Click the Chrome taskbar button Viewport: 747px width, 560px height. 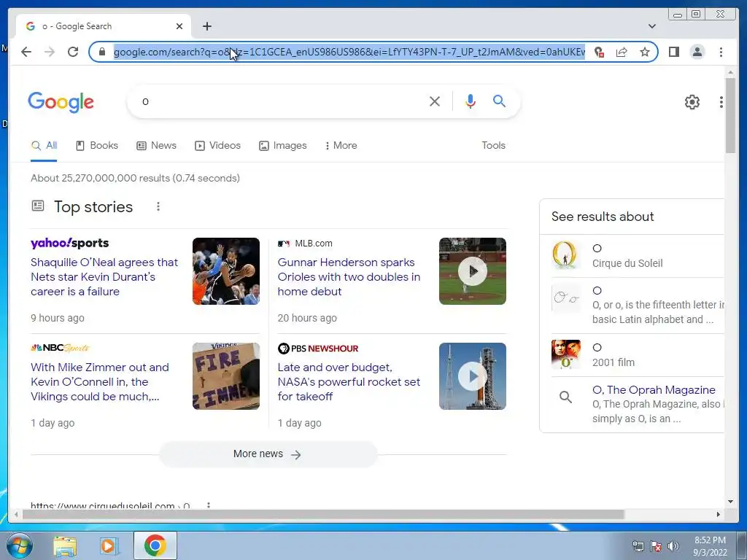155,545
